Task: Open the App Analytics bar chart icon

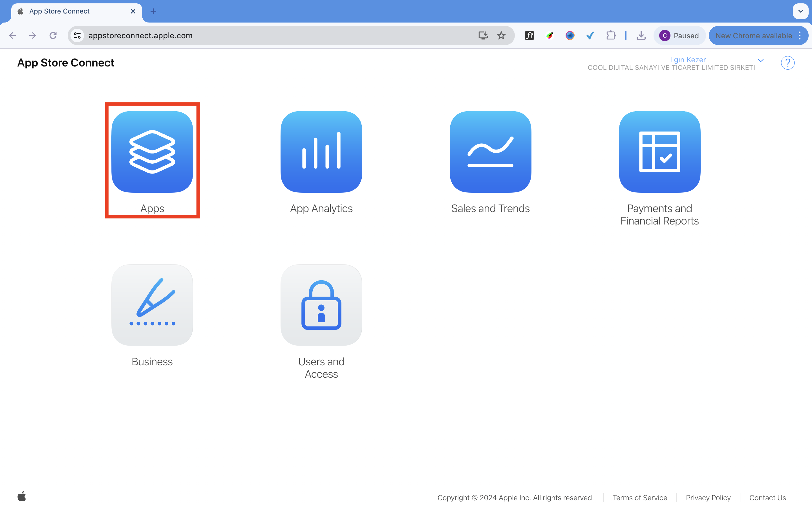Action: [x=321, y=152]
